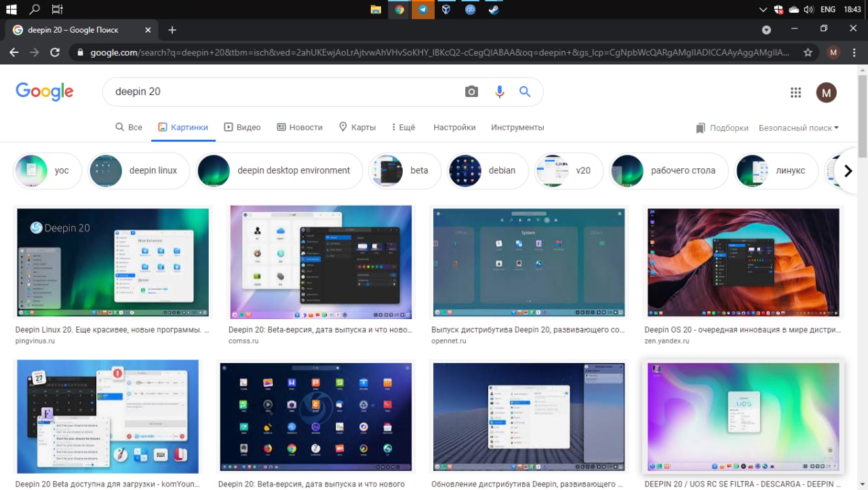Screen dimensions: 868x490
Task: Open Task View in the taskbar
Action: (x=58, y=10)
